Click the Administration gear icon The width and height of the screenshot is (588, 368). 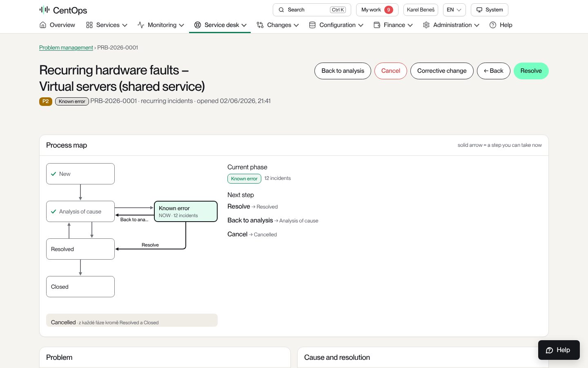pos(426,25)
